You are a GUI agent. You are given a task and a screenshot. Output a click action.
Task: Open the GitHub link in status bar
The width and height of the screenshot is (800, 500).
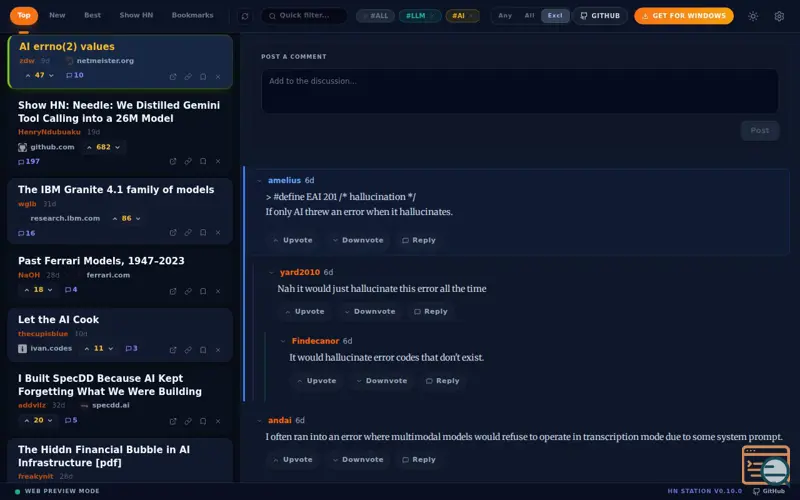coord(769,491)
